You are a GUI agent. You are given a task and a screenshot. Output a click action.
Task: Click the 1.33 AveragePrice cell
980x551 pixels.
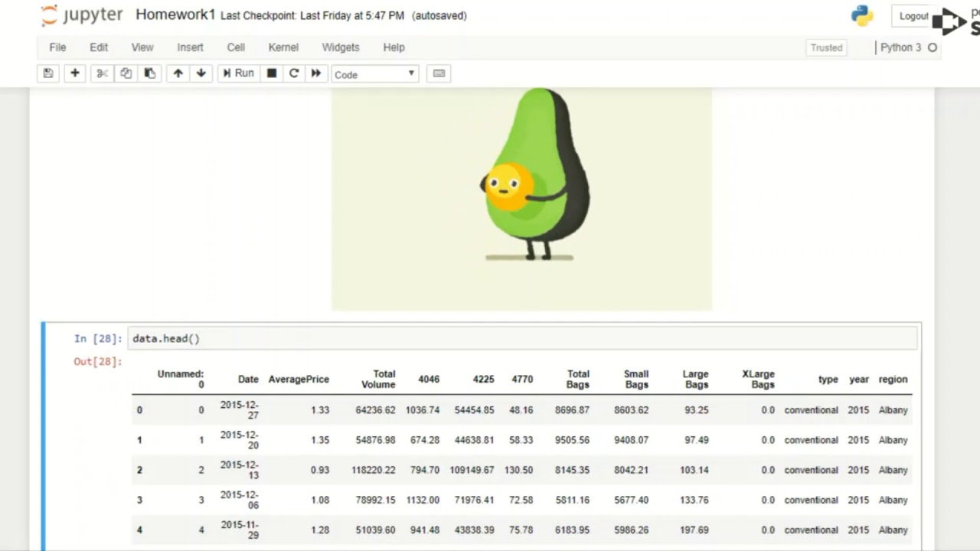click(x=320, y=410)
